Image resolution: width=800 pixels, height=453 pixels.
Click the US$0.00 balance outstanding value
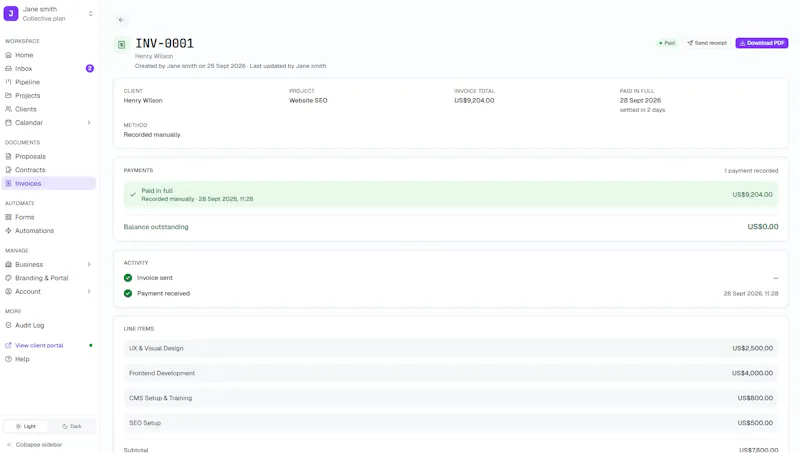pos(763,226)
